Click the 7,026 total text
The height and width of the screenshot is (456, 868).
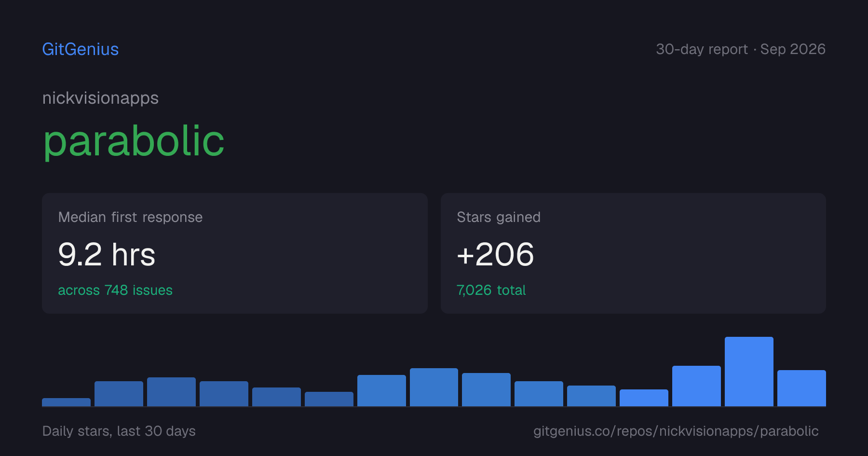click(x=491, y=290)
